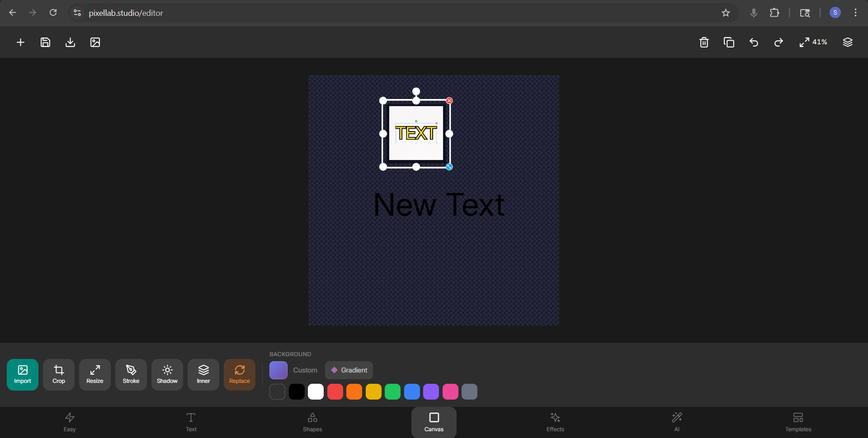868x438 pixels.
Task: Delete selected object with trash icon
Action: (x=704, y=42)
